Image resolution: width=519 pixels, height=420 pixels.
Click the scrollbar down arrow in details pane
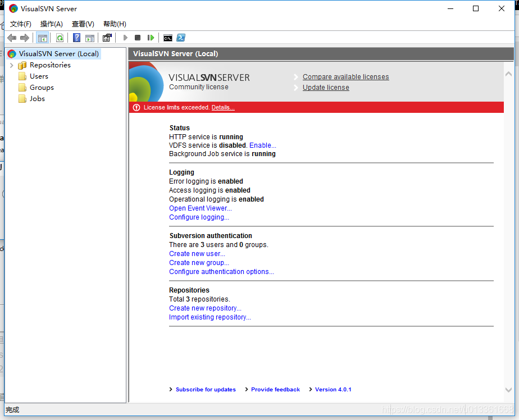pyautogui.click(x=509, y=390)
